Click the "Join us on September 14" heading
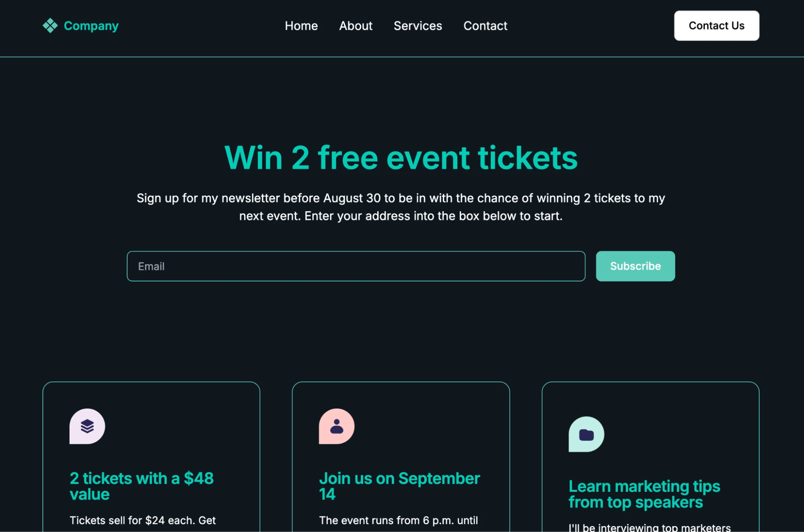The image size is (804, 532). click(x=399, y=486)
